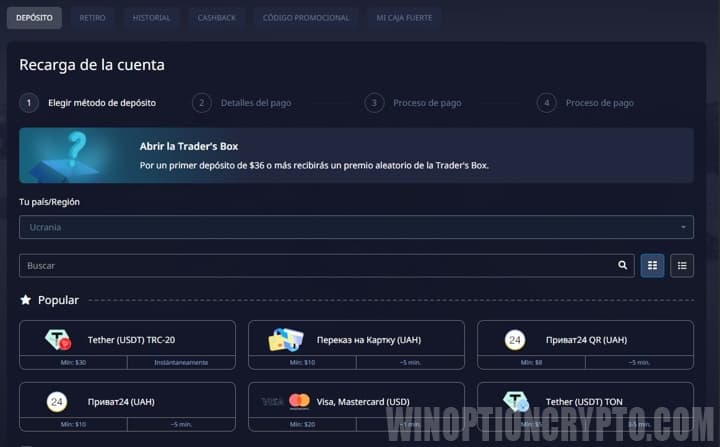Select Переказ на Картку (UAH) method
The image size is (720, 447).
pos(356,345)
